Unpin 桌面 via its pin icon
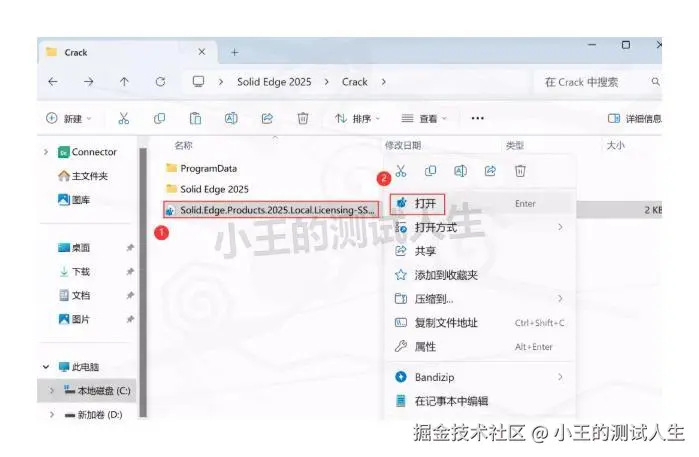This screenshot has height=457, width=699. pos(130,247)
